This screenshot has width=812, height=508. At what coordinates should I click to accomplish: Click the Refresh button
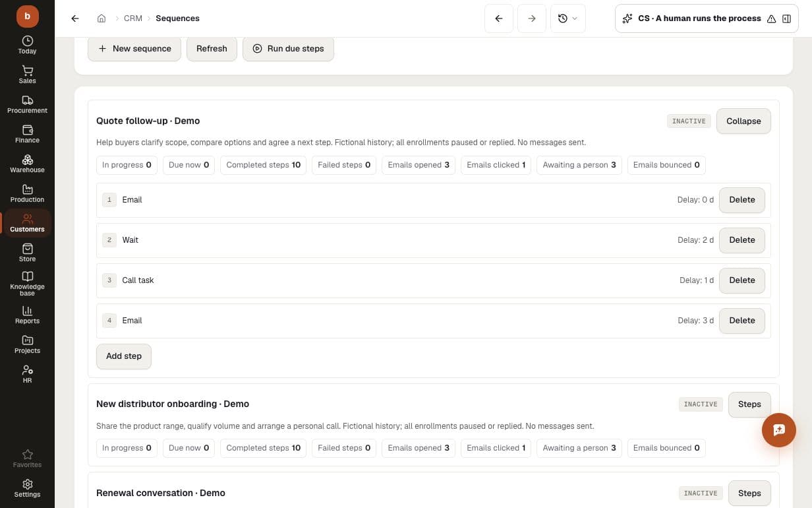point(212,49)
